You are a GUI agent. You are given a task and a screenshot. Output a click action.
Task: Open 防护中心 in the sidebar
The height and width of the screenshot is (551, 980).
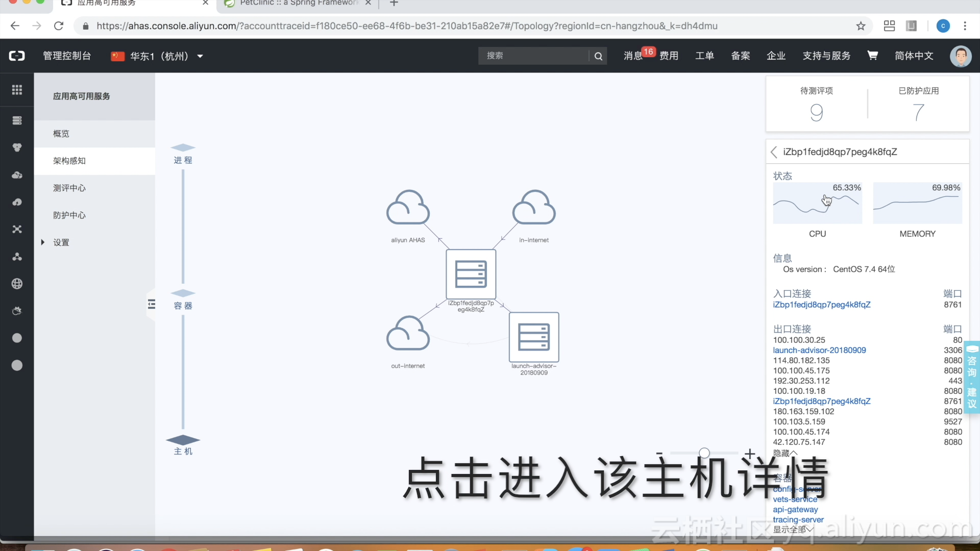[69, 215]
